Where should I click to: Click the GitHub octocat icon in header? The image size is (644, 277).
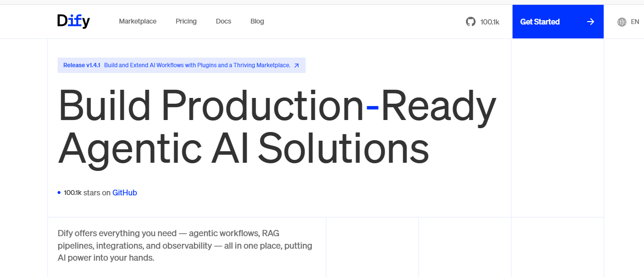(x=471, y=22)
